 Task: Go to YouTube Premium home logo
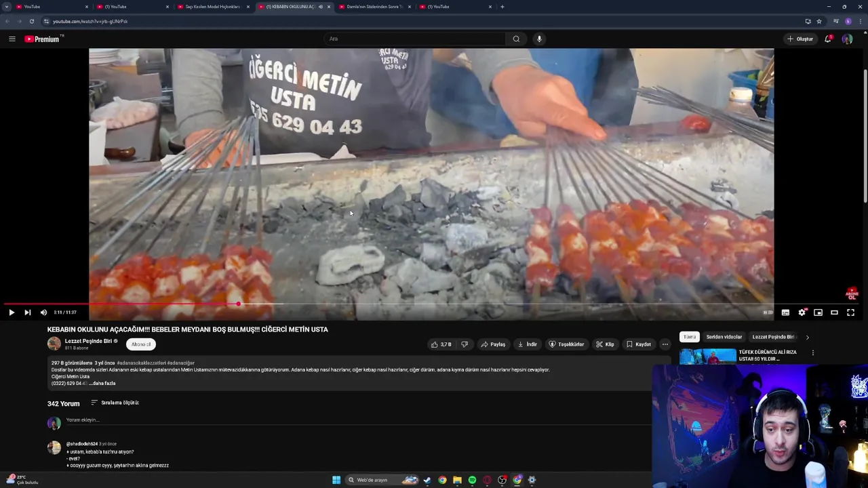click(x=43, y=39)
